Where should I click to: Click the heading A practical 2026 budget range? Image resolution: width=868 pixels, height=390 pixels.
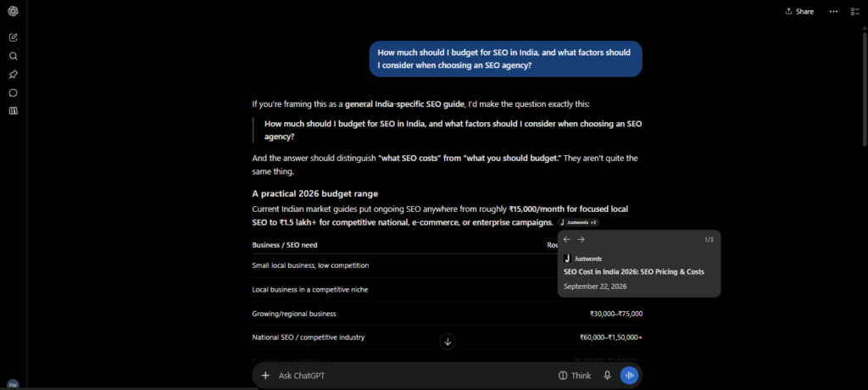click(x=315, y=194)
